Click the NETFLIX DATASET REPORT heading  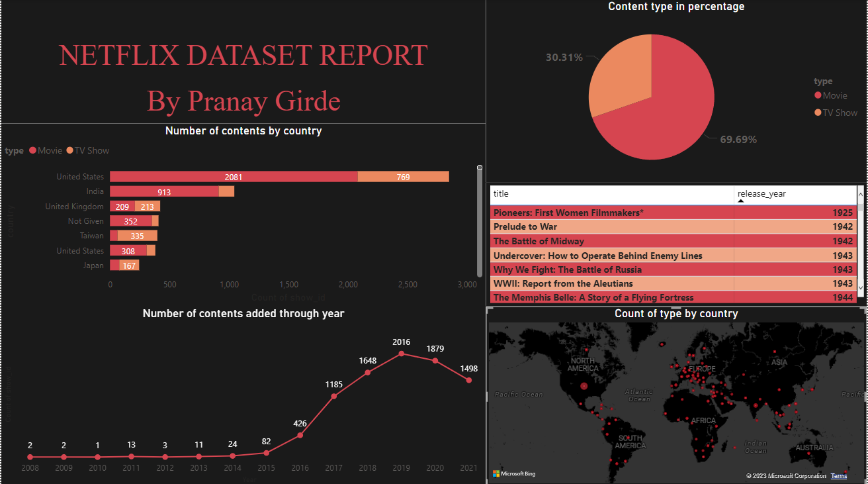[x=243, y=55]
